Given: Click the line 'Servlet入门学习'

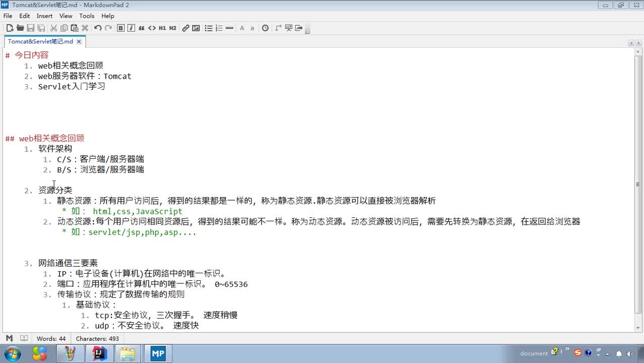Looking at the screenshot, I should [72, 87].
